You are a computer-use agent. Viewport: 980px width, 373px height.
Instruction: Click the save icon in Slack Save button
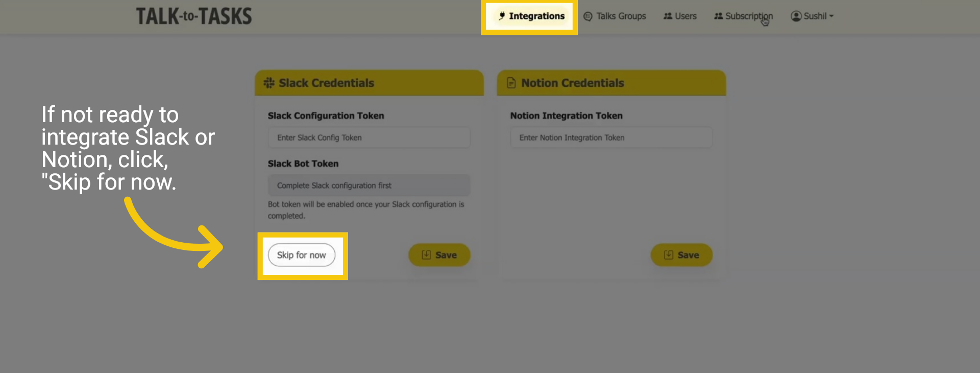(x=426, y=255)
